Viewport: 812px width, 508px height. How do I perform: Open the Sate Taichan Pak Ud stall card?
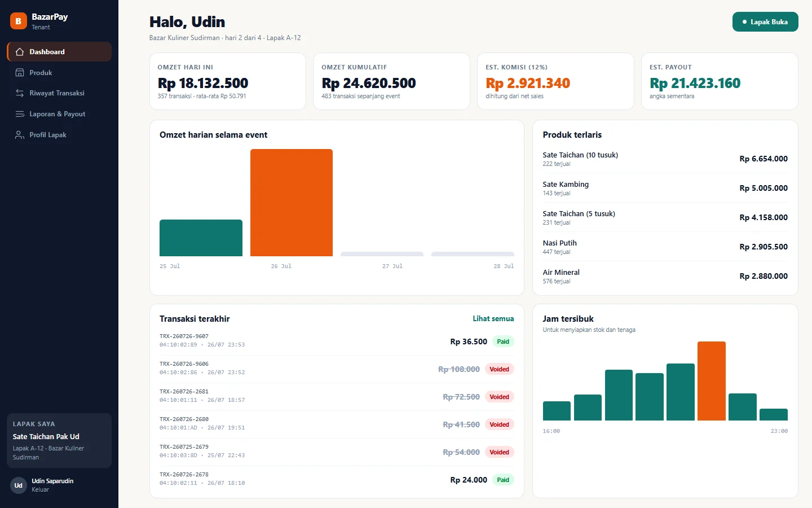tap(59, 441)
